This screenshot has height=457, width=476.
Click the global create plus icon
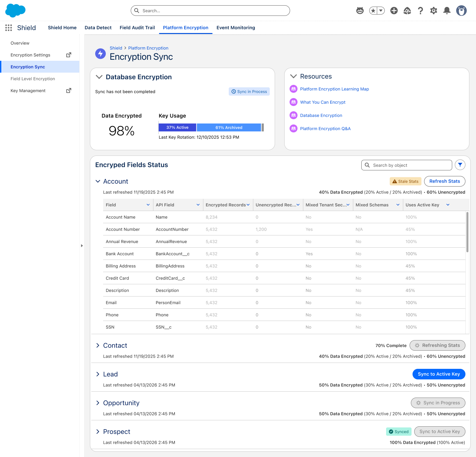point(394,11)
